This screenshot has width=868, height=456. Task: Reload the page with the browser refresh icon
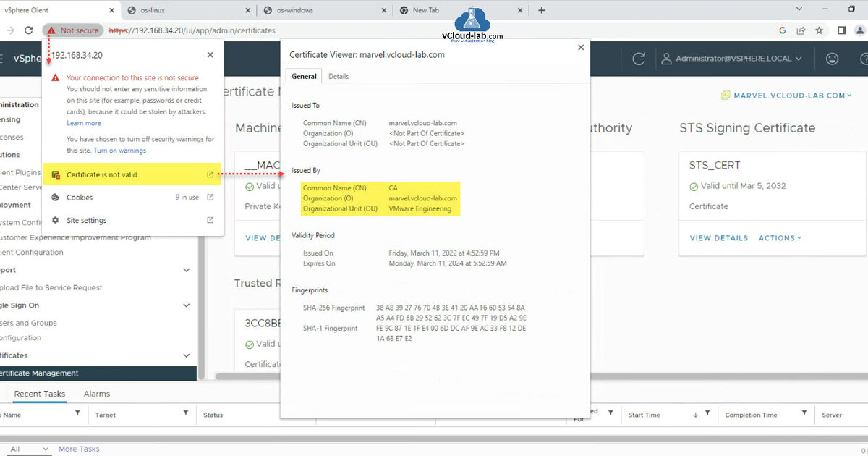(x=29, y=30)
